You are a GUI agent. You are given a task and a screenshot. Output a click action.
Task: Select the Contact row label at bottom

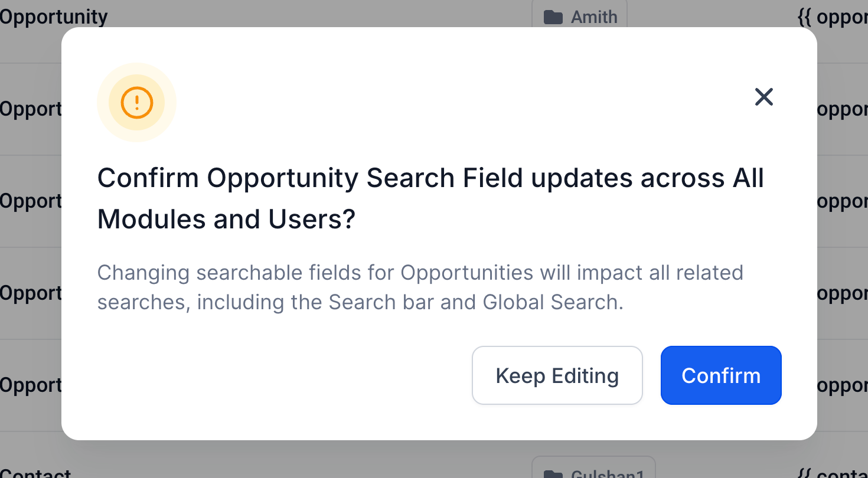[35, 474]
